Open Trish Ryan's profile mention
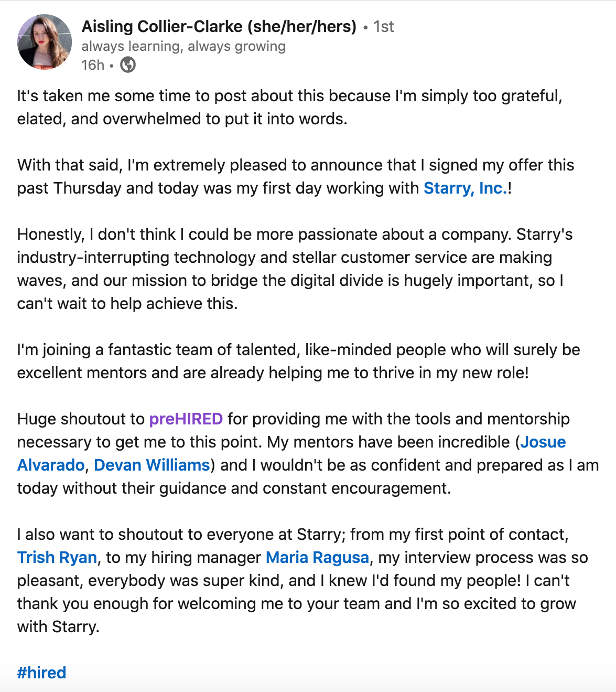616x692 pixels. pyautogui.click(x=57, y=558)
